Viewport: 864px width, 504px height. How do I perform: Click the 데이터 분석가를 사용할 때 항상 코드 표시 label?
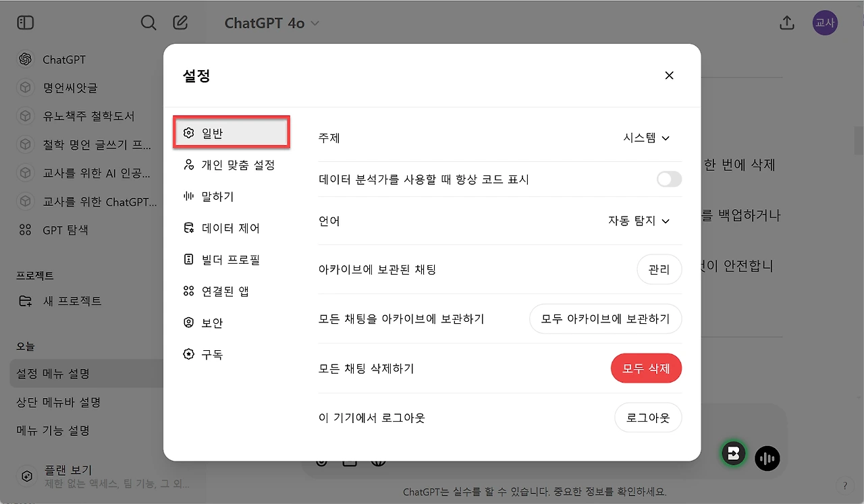[x=424, y=179]
